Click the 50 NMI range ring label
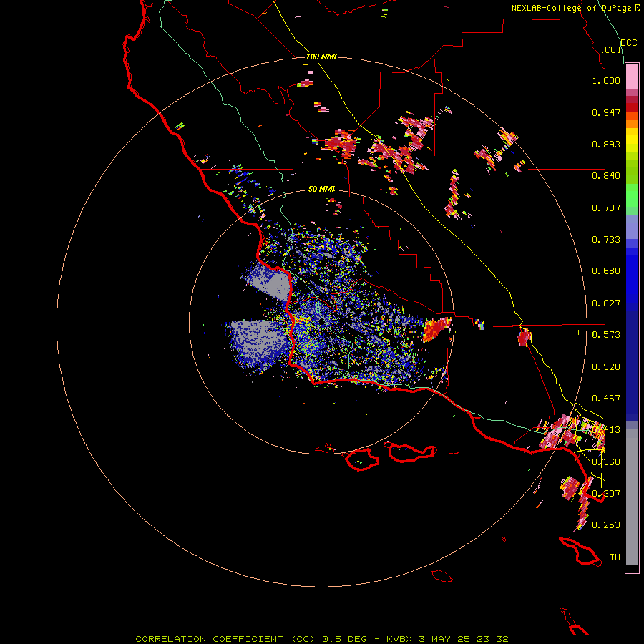This screenshot has width=644, height=644. pyautogui.click(x=321, y=190)
